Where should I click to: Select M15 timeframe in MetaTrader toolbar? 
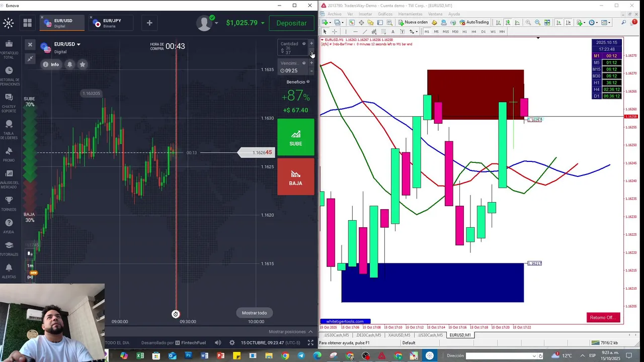click(x=446, y=32)
